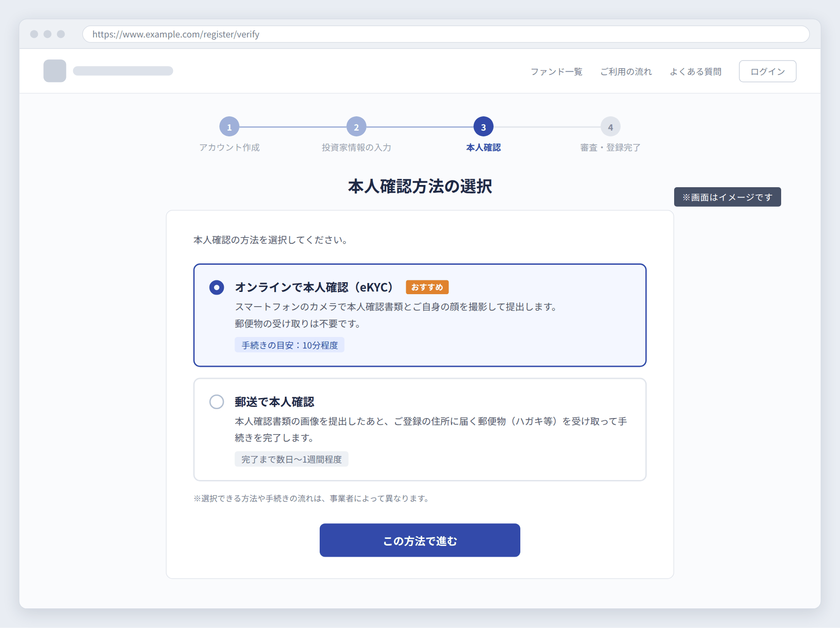Click step 1 circle アカウント作成
The image size is (840, 628).
pyautogui.click(x=229, y=127)
